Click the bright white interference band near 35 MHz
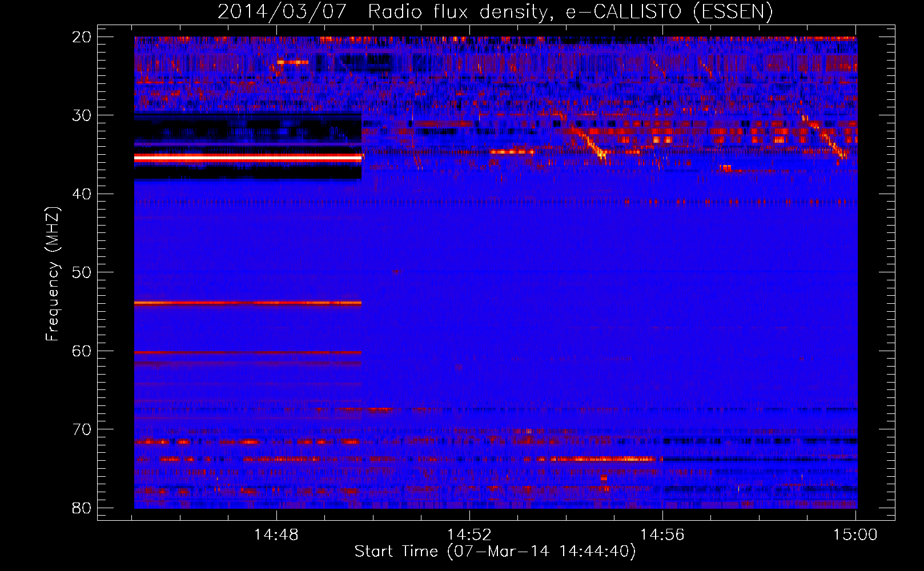The image size is (924, 571). (248, 157)
